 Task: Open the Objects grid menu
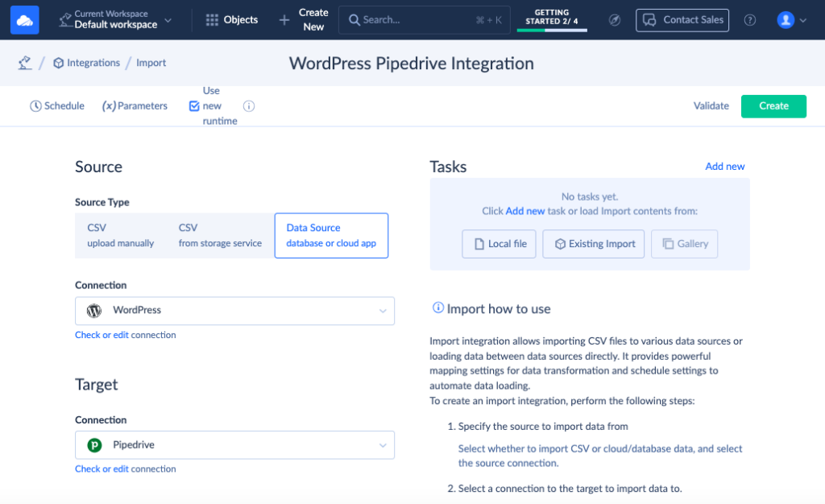pyautogui.click(x=232, y=20)
